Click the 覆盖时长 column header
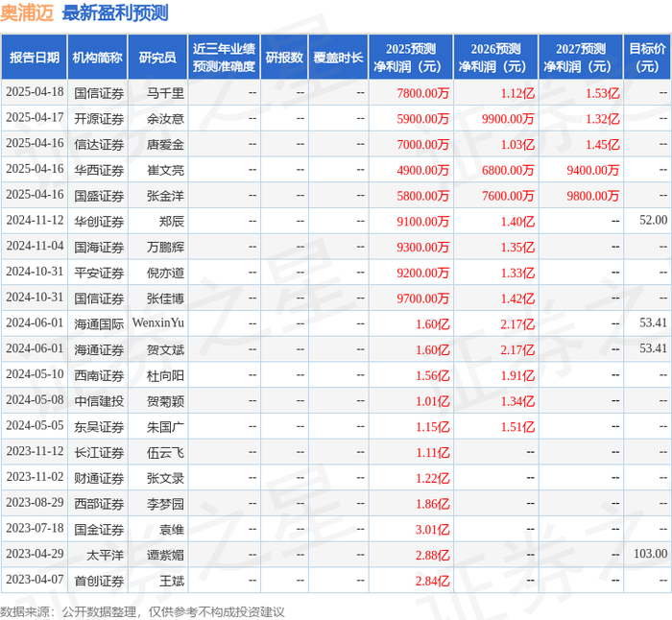This screenshot has height=620, width=672. point(338,57)
